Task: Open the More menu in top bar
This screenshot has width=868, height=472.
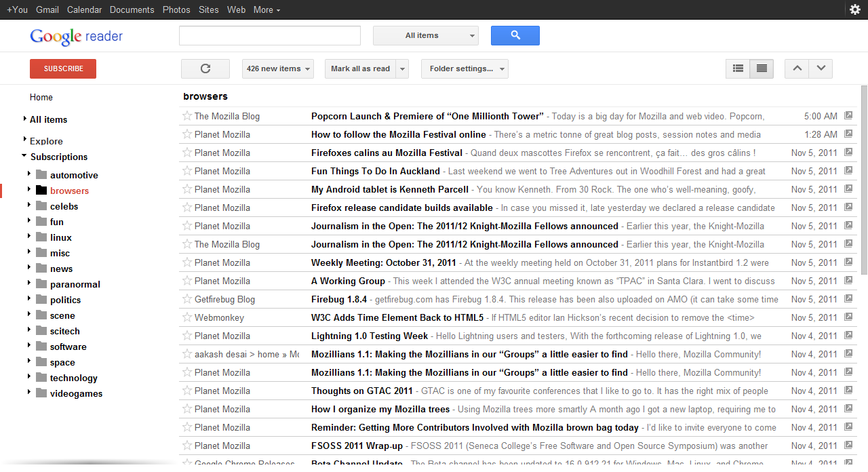Action: (267, 9)
